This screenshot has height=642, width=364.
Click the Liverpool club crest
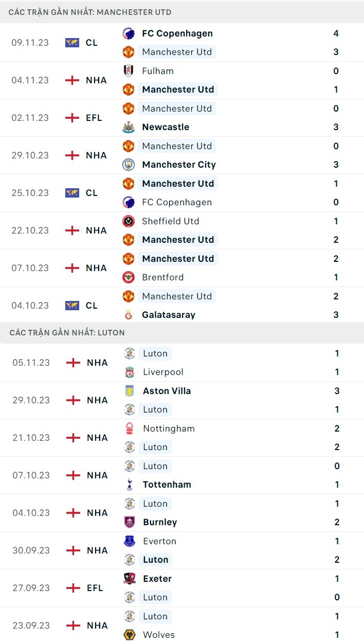pyautogui.click(x=130, y=372)
